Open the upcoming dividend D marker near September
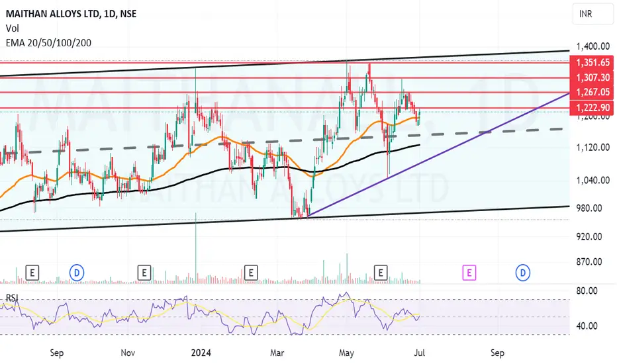 pos(523,272)
